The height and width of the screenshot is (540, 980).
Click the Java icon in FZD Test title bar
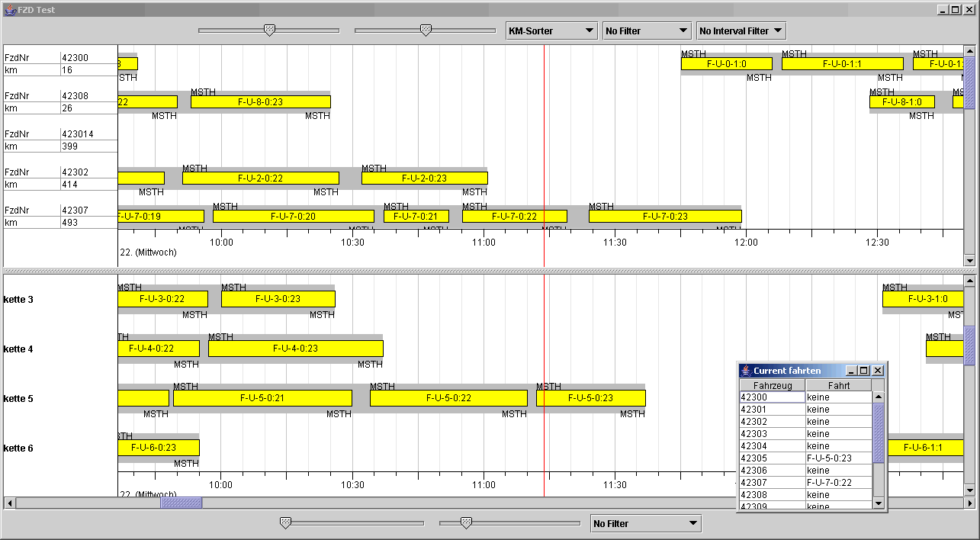click(9, 10)
